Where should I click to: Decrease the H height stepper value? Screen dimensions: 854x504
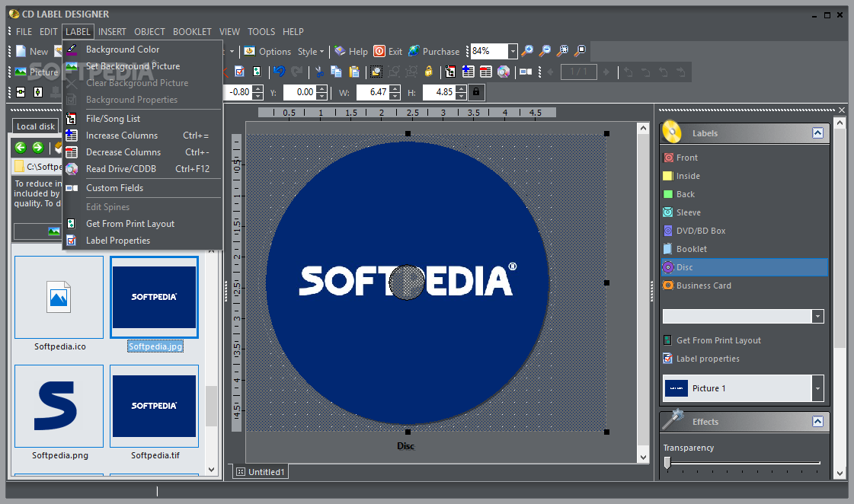[x=462, y=96]
